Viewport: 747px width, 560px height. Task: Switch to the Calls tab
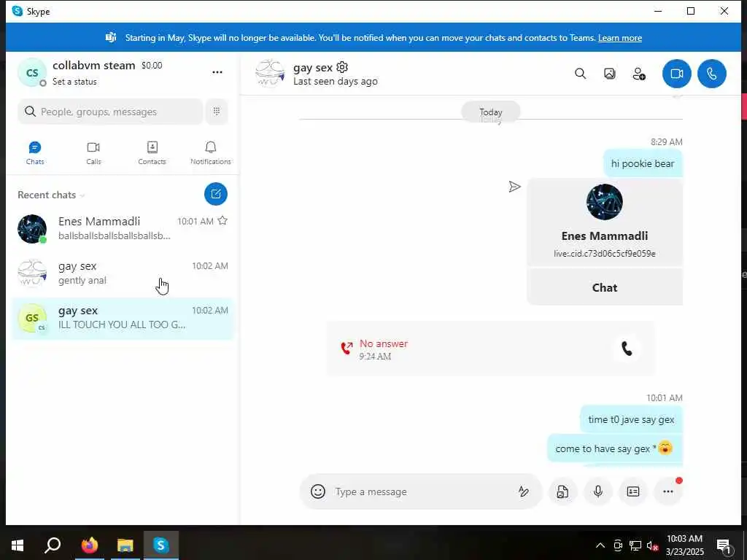pos(93,153)
